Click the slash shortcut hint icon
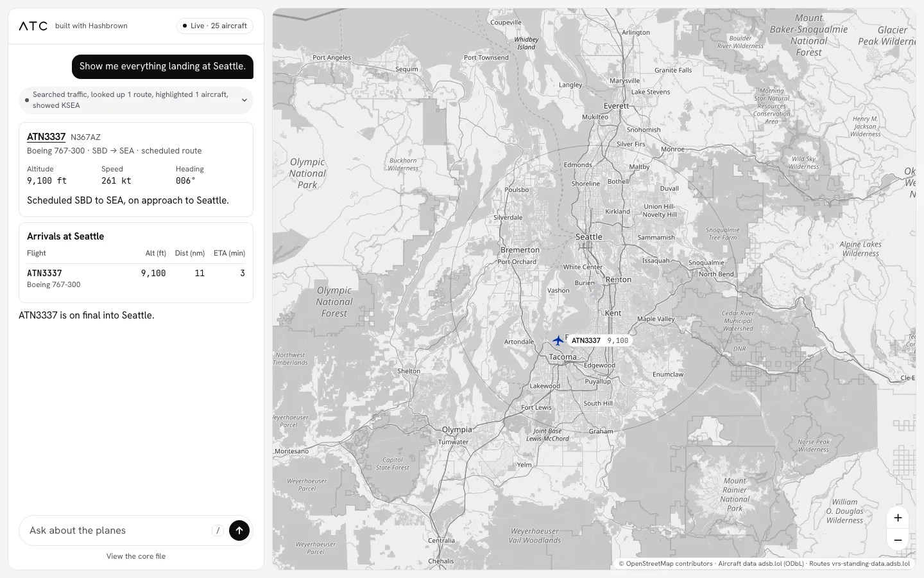 (x=218, y=530)
